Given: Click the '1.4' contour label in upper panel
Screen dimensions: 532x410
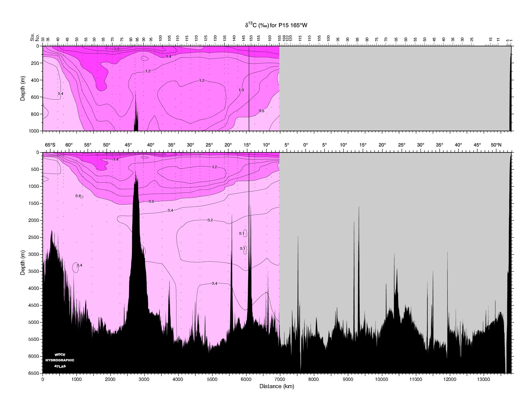Looking at the screenshot, I should [x=168, y=57].
